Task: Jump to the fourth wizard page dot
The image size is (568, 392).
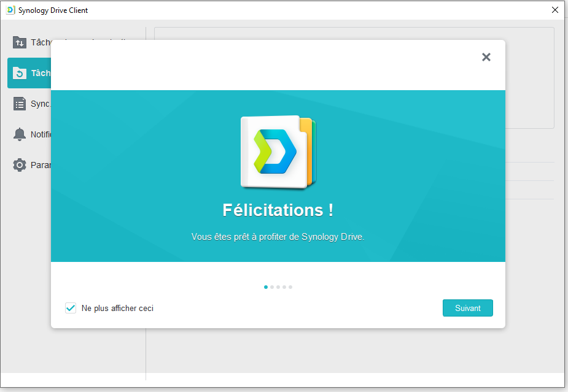Action: click(284, 287)
